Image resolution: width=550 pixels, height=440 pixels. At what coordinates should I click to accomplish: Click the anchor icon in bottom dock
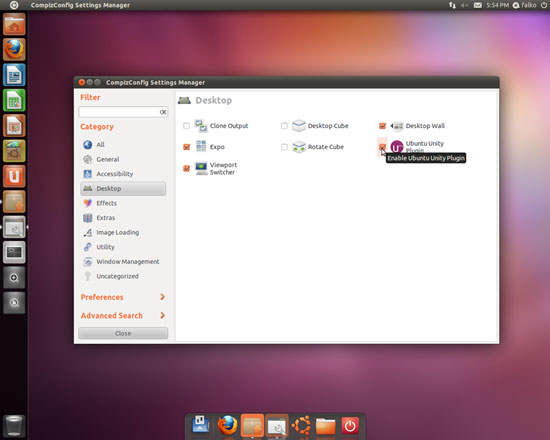point(201,425)
